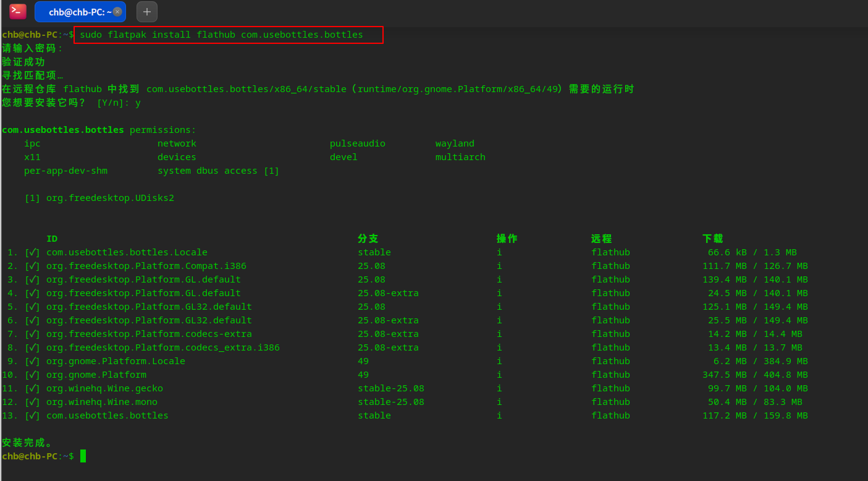Click the ID column header

coord(52,239)
